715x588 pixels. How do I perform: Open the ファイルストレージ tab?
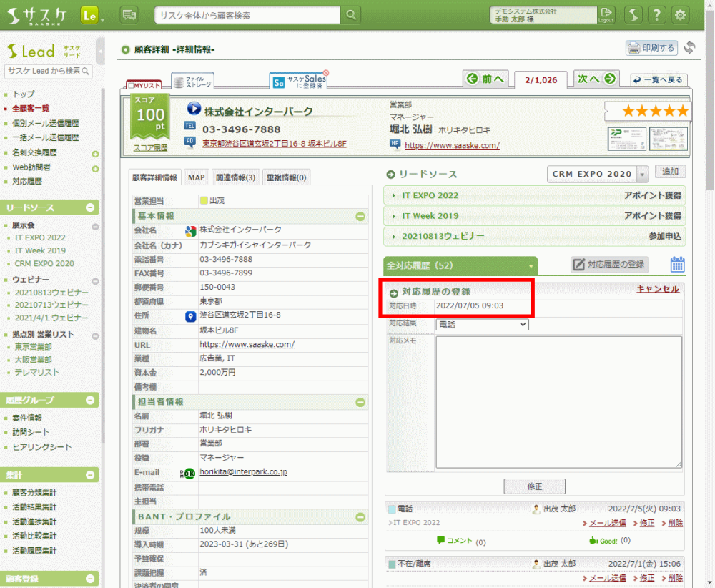click(193, 82)
